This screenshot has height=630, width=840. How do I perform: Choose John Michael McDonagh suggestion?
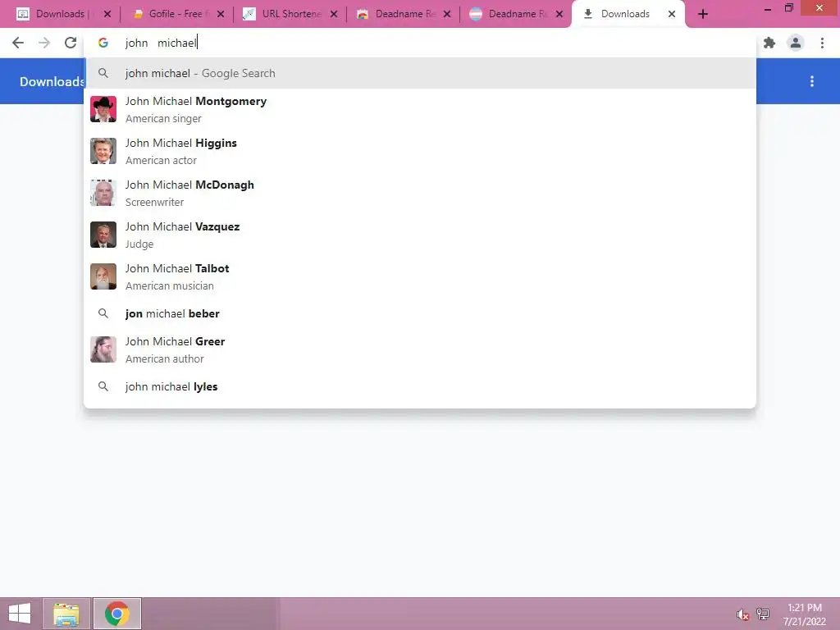[420, 193]
